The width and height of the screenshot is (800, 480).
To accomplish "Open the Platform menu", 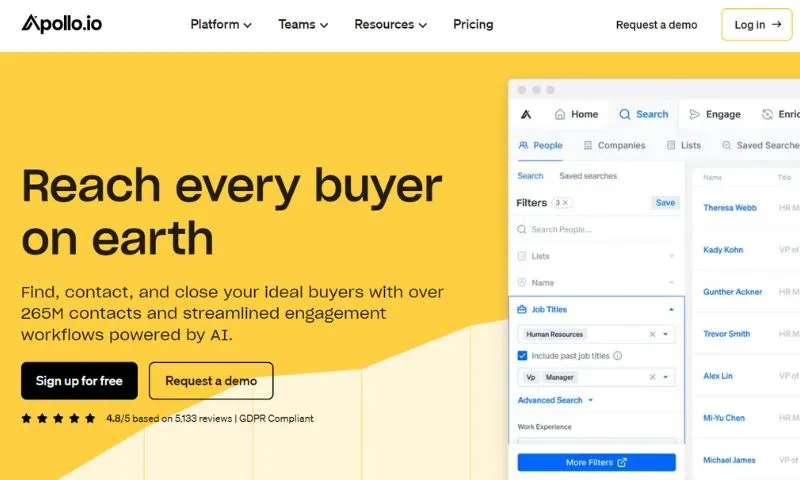I will 221,24.
